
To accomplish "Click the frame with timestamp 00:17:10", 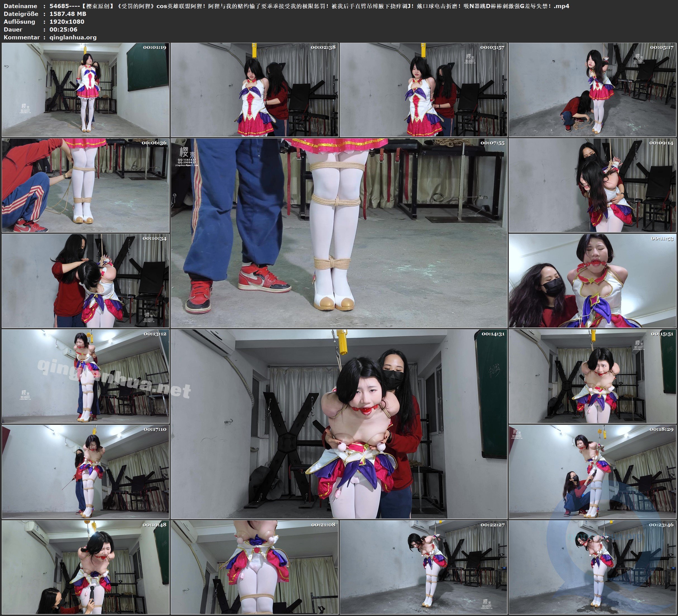I will [x=85, y=472].
